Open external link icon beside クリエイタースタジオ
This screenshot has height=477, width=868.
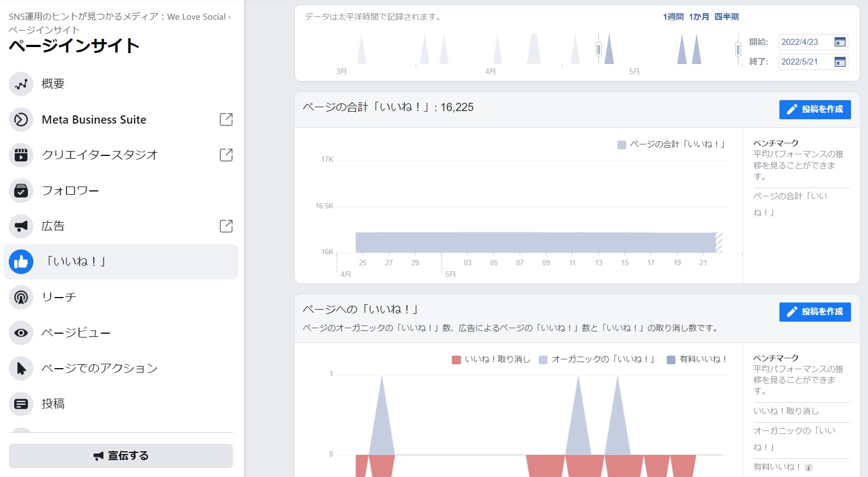[x=226, y=155]
